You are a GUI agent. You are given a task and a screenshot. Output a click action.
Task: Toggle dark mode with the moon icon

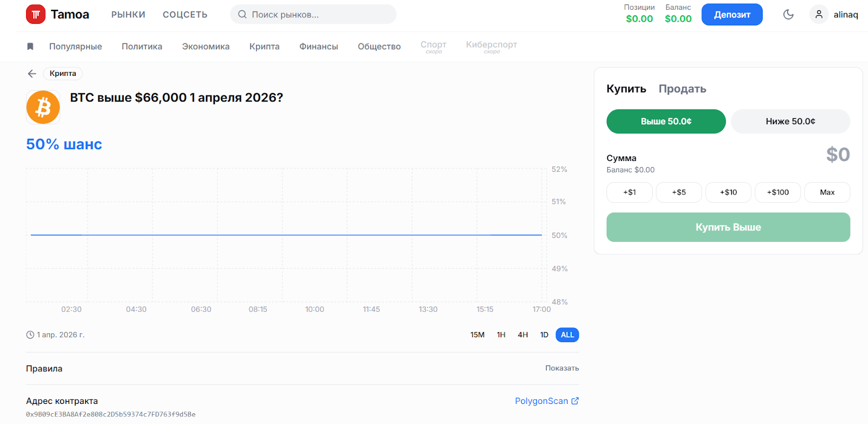point(788,15)
